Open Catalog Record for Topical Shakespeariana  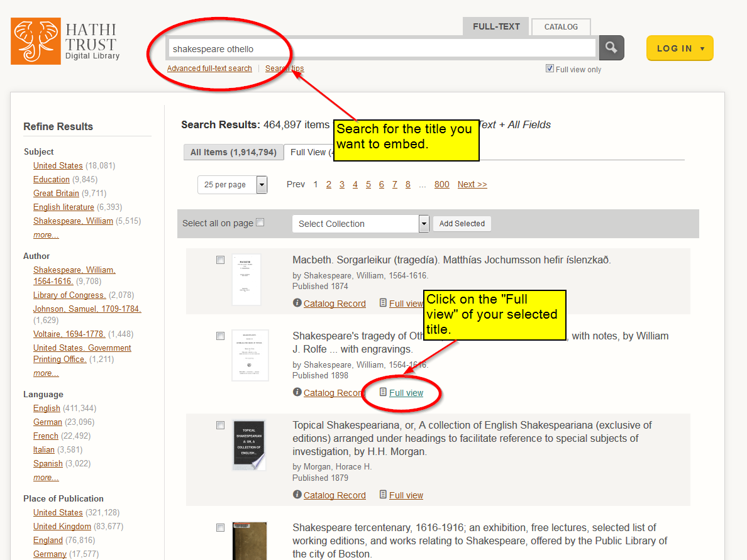pyautogui.click(x=335, y=495)
